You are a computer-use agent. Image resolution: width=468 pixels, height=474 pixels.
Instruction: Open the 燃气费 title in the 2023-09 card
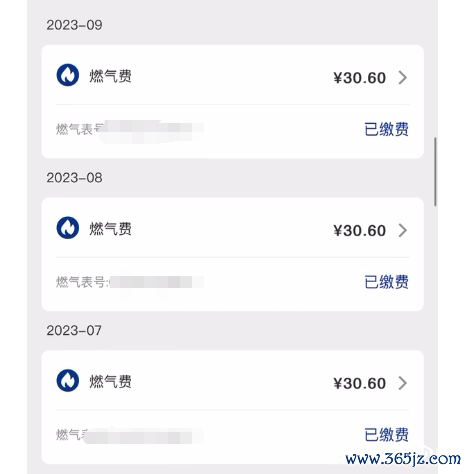coord(110,76)
